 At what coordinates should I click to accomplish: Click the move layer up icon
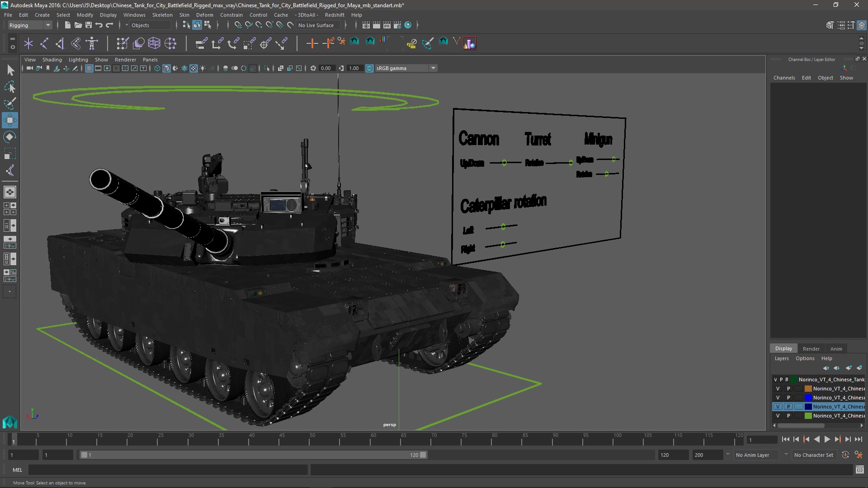826,368
